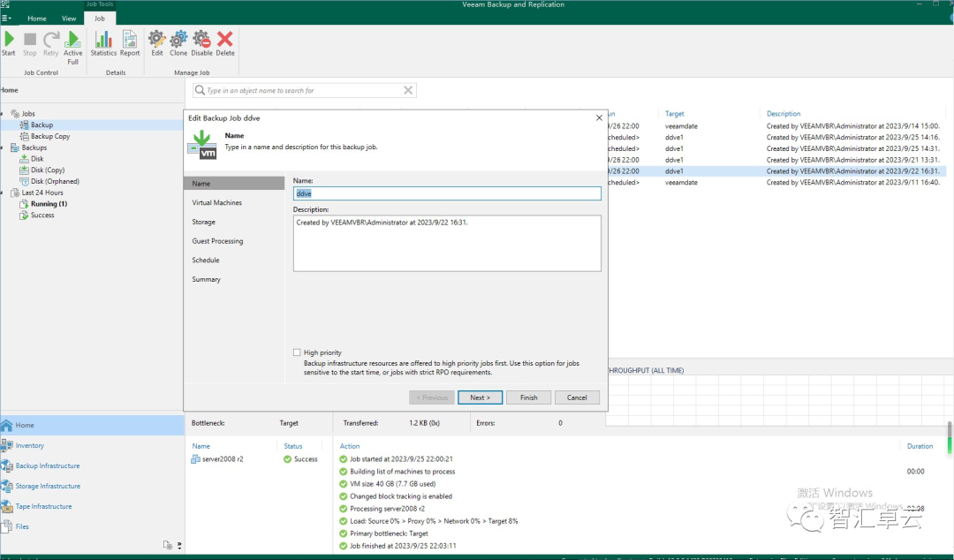Open job Statistics
The image size is (954, 560).
103,44
